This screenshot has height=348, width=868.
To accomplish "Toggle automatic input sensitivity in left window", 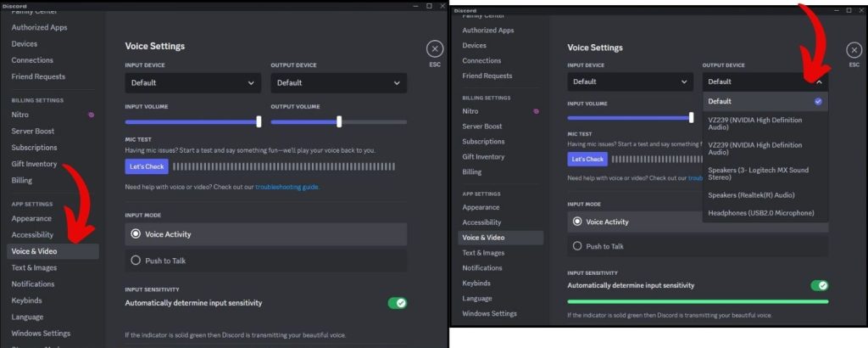I will (397, 303).
